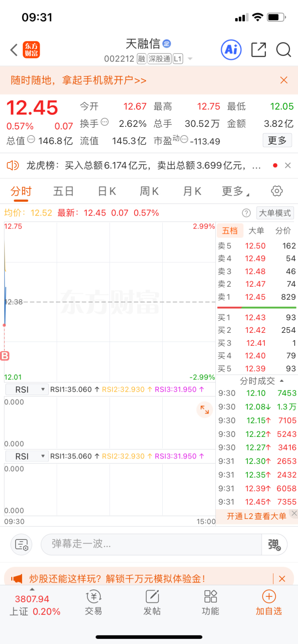Select the 买5 12.39 order row
Viewport: 298px width, 644px height.
[257, 368]
